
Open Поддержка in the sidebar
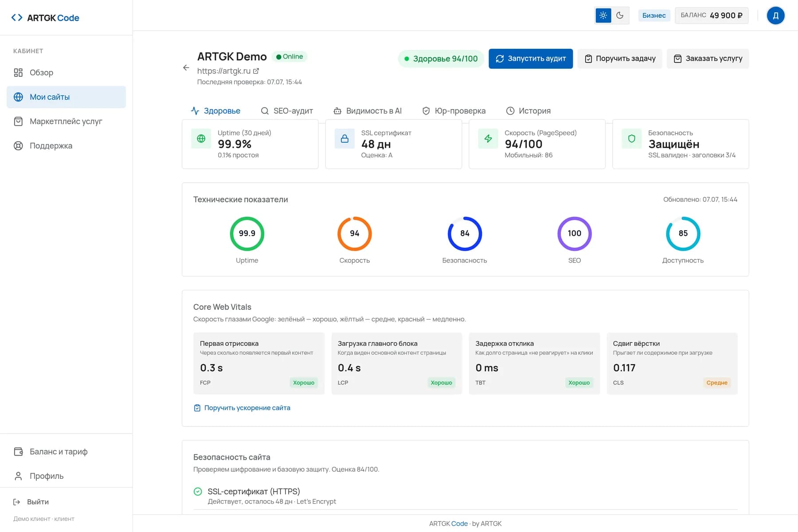66,146
